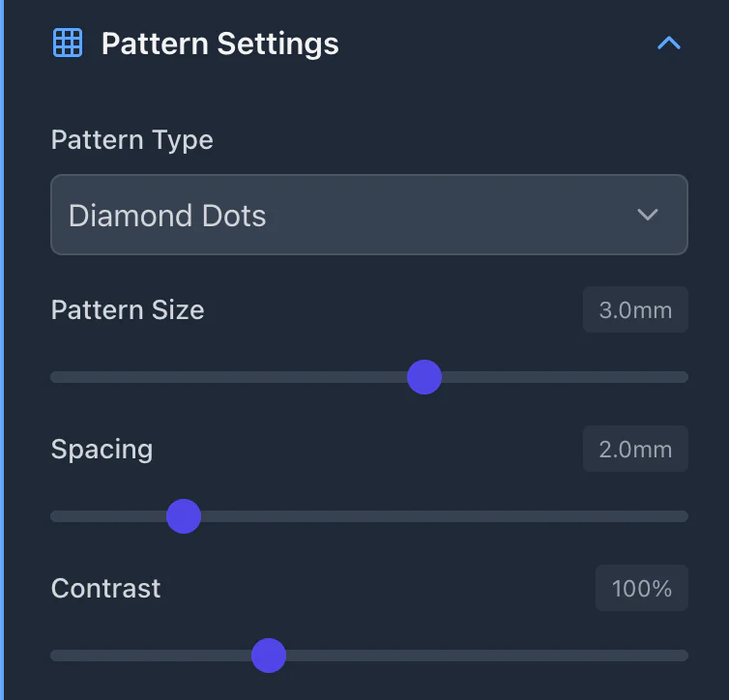
Task: Click the Pattern Settings grid icon
Action: (67, 44)
